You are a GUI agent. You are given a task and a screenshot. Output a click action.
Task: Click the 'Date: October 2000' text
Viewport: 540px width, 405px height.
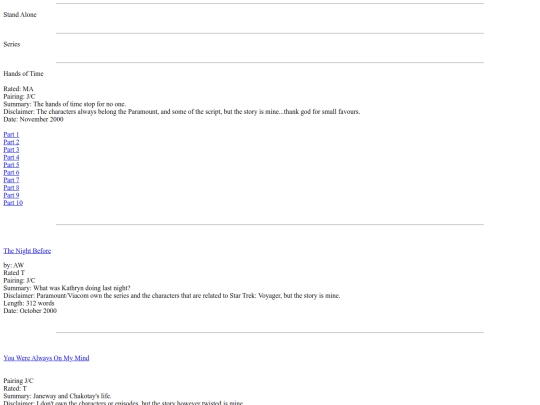(30, 311)
